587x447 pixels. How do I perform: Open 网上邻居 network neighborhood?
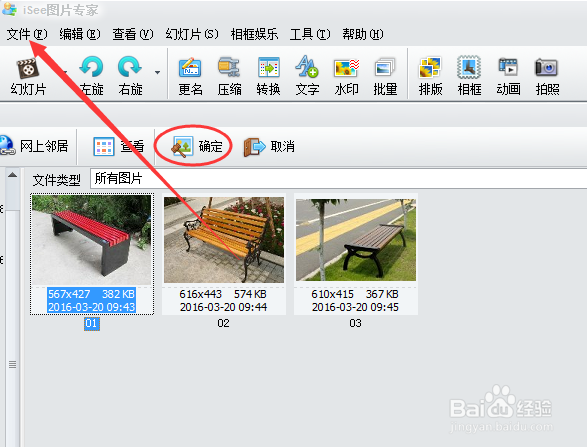(x=34, y=146)
